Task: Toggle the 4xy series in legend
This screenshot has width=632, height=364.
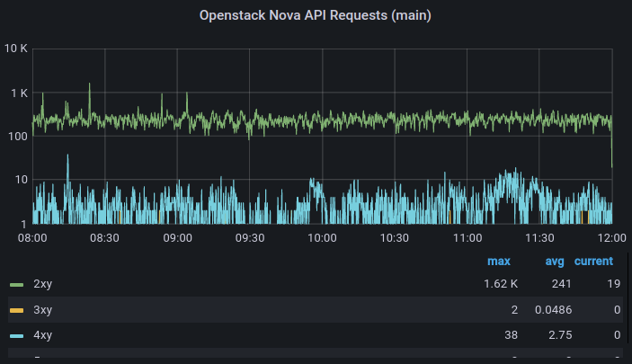Action: (43, 335)
